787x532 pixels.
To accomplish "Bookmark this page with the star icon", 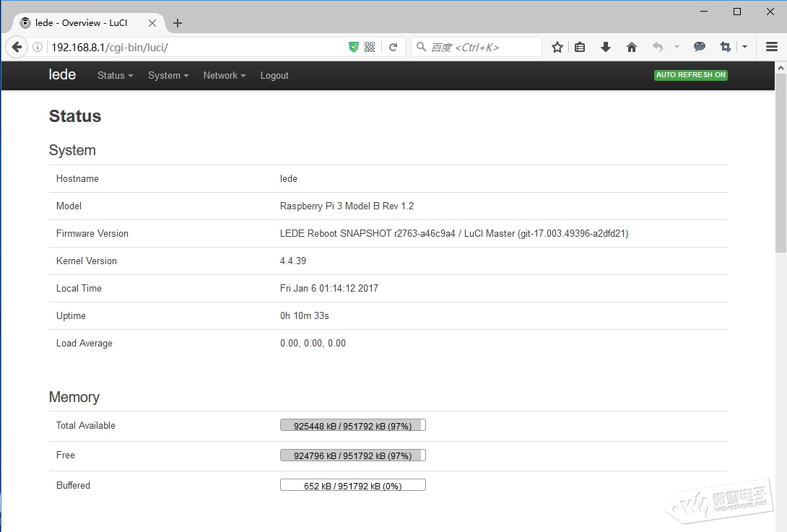I will click(557, 47).
